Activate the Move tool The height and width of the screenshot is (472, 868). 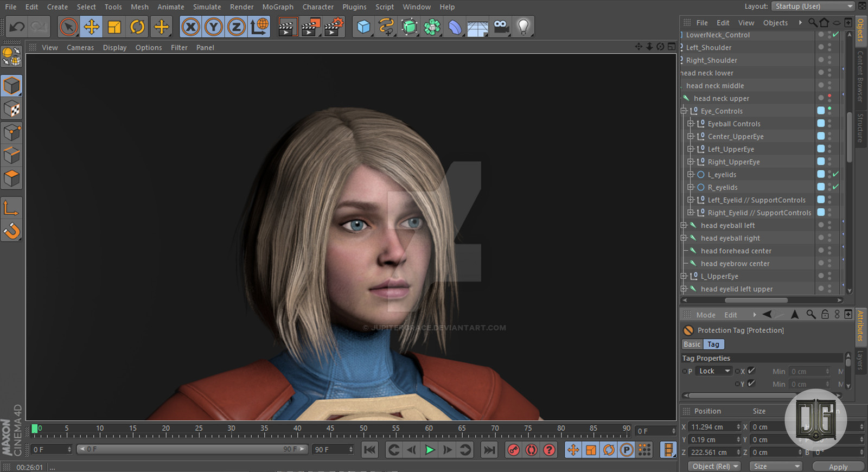pyautogui.click(x=92, y=27)
